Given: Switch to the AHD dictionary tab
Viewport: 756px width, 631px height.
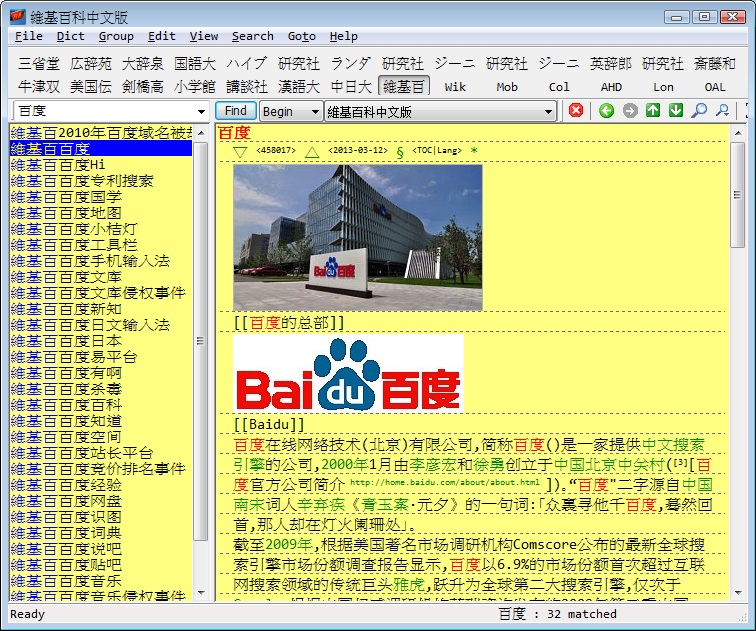Looking at the screenshot, I should tap(611, 87).
